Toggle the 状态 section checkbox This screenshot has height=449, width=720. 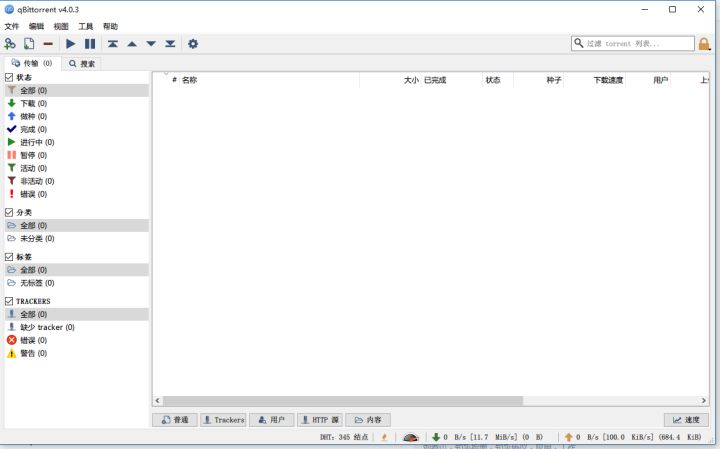click(9, 77)
